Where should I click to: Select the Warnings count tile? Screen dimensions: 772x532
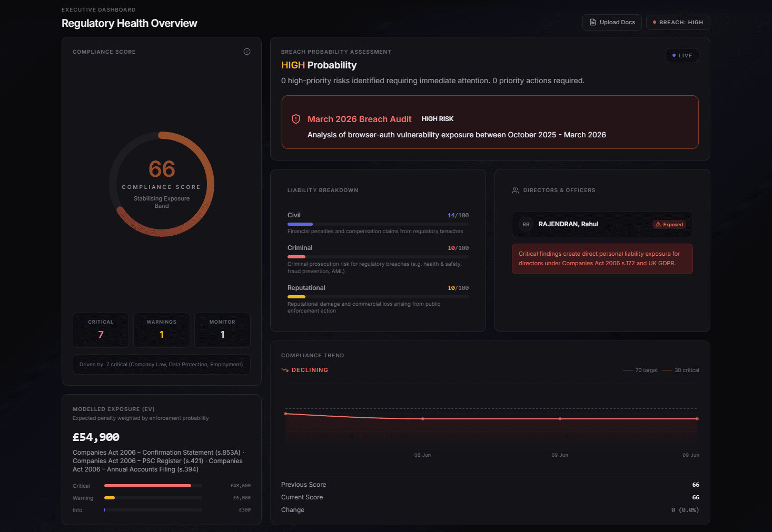(162, 330)
